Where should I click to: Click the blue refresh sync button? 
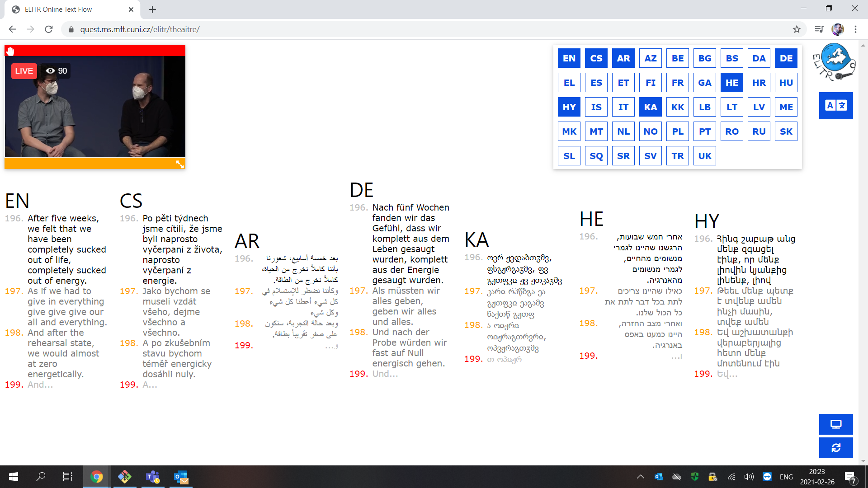click(835, 448)
